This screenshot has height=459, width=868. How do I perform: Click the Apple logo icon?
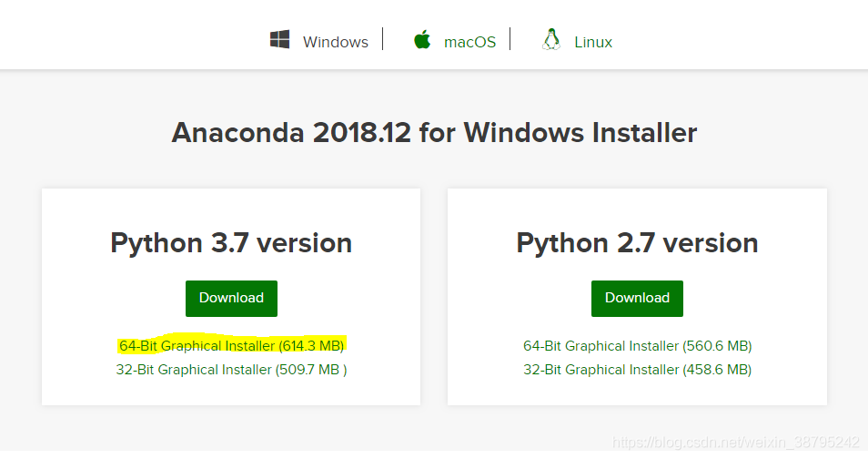coord(422,40)
